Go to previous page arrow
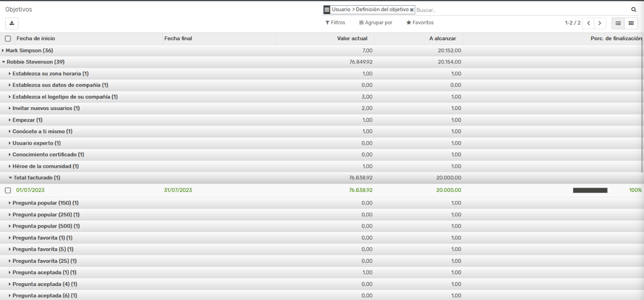The image size is (644, 300). coord(588,23)
